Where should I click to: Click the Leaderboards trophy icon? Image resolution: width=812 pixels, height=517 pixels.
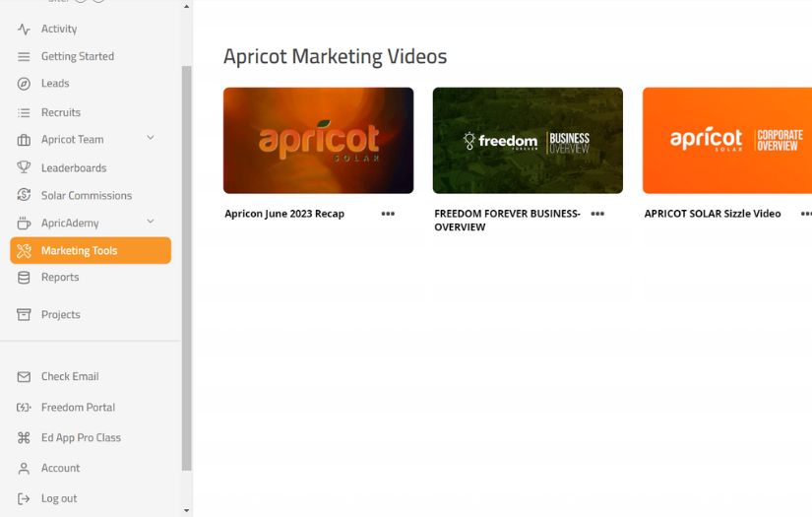pyautogui.click(x=24, y=167)
